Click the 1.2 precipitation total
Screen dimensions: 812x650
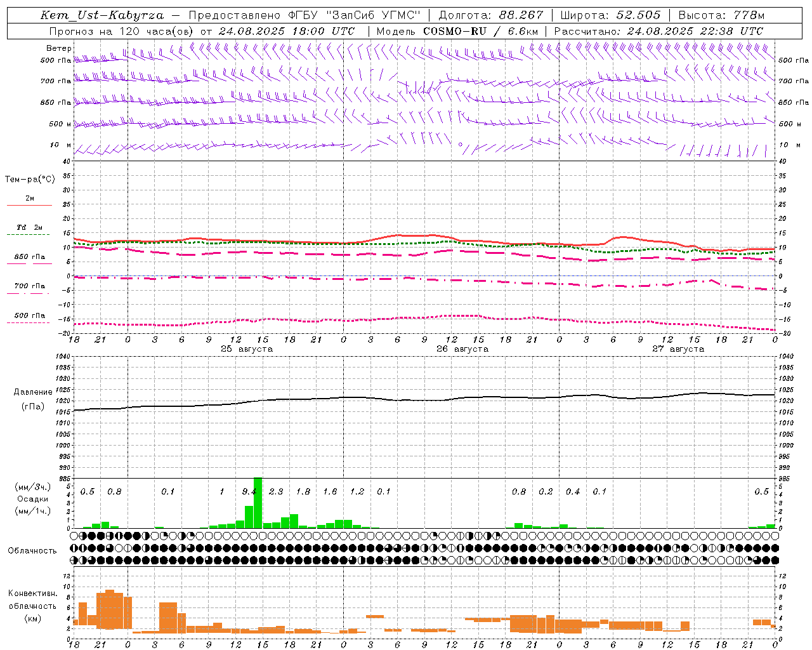[357, 491]
